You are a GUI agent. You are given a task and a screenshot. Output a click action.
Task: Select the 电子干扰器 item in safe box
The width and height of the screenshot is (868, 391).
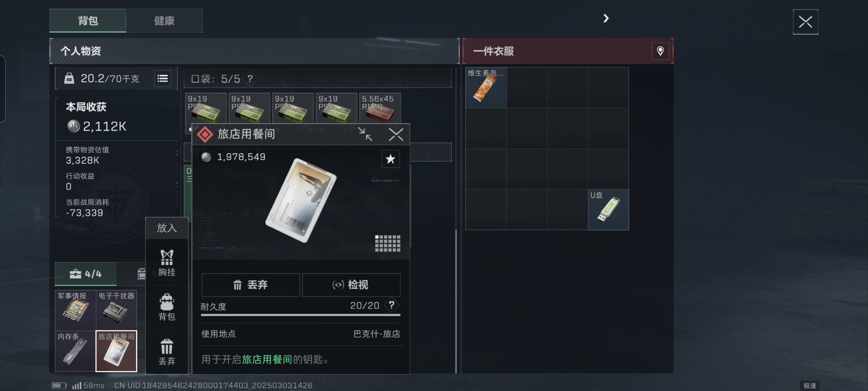coord(116,310)
